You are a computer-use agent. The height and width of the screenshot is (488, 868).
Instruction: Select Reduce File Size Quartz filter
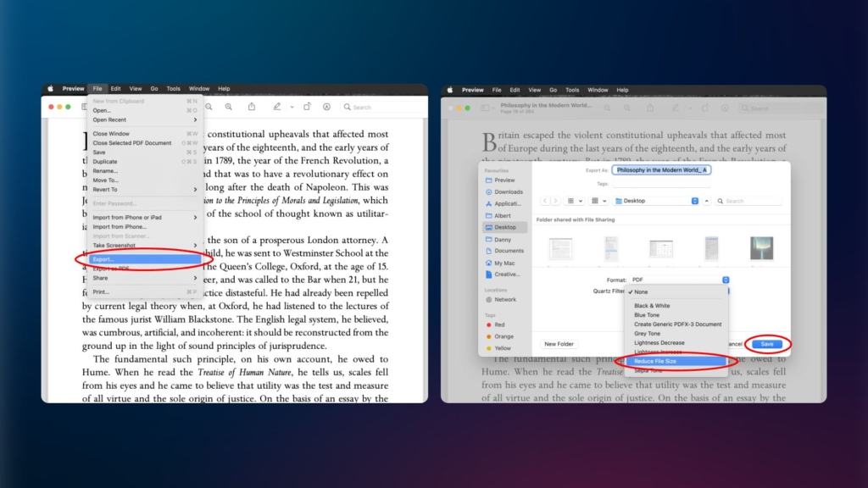click(676, 361)
